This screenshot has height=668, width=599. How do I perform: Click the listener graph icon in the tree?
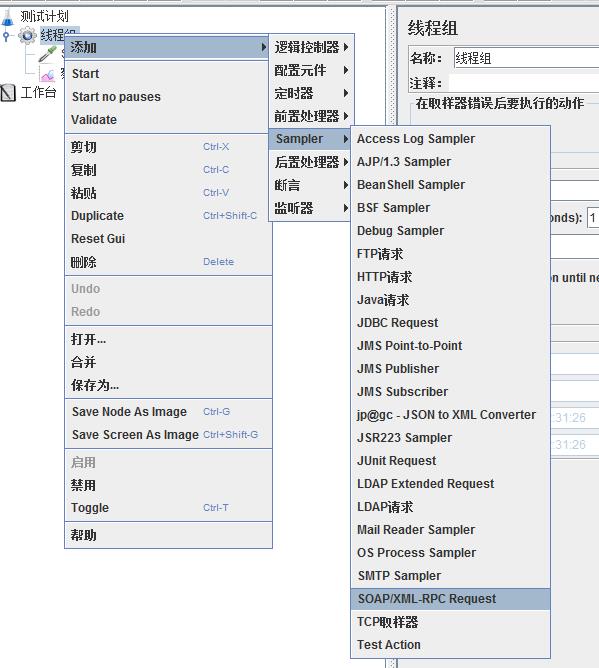(48, 74)
